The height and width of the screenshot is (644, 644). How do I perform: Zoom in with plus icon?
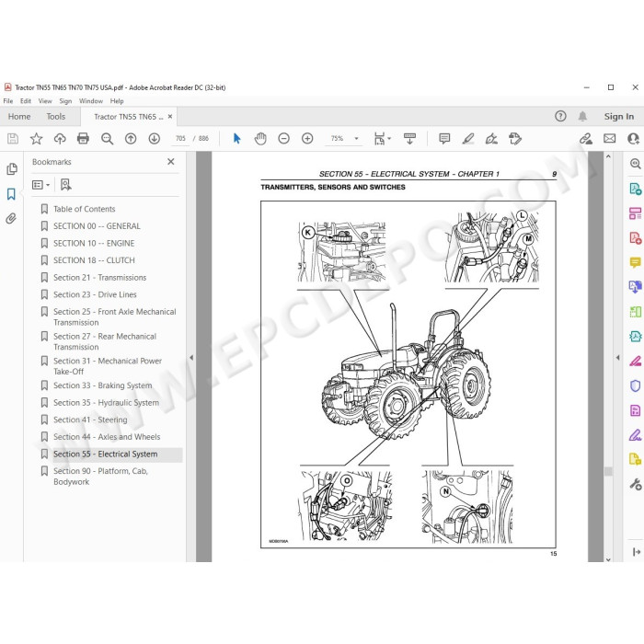307,139
